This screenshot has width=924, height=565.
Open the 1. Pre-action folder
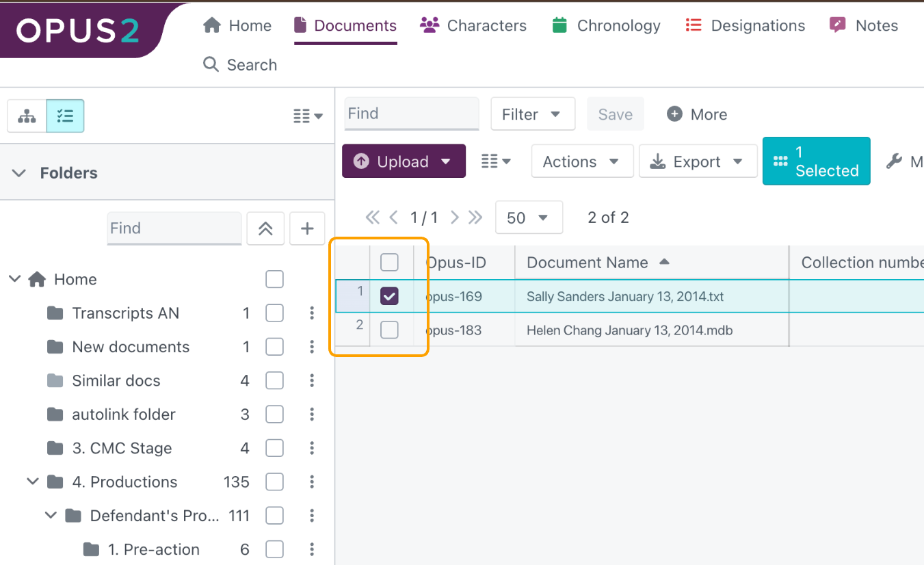click(154, 549)
